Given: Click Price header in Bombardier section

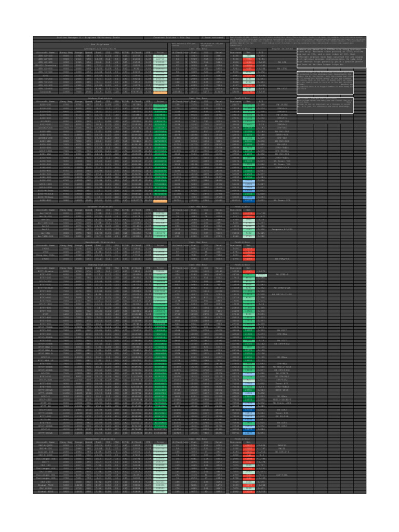Looking at the screenshot, I should pos(160,442).
